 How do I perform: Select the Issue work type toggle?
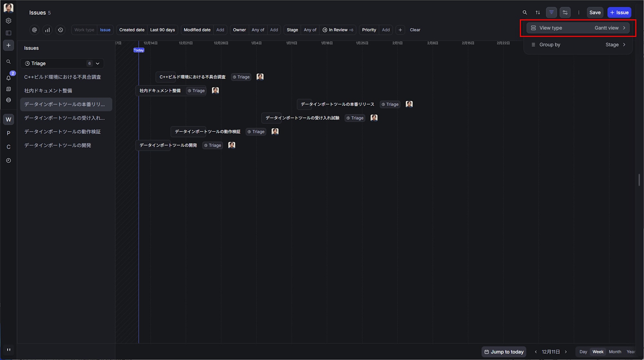coord(105,30)
